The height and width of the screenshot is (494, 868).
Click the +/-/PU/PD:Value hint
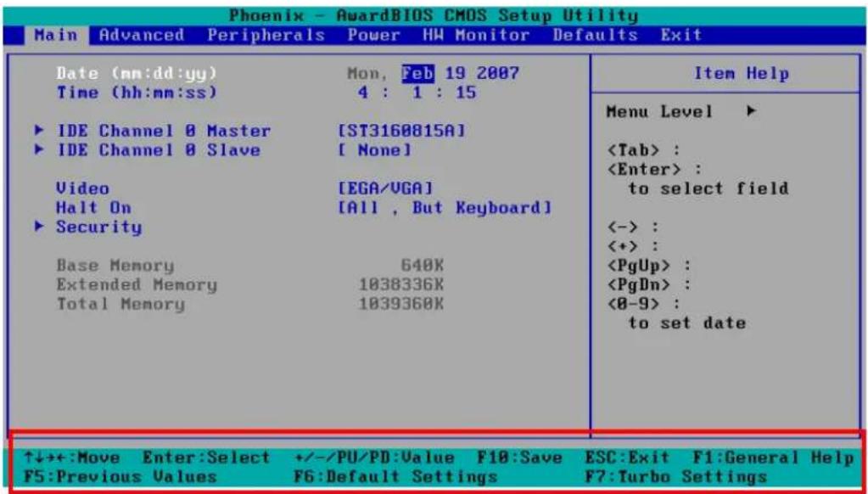click(x=375, y=458)
